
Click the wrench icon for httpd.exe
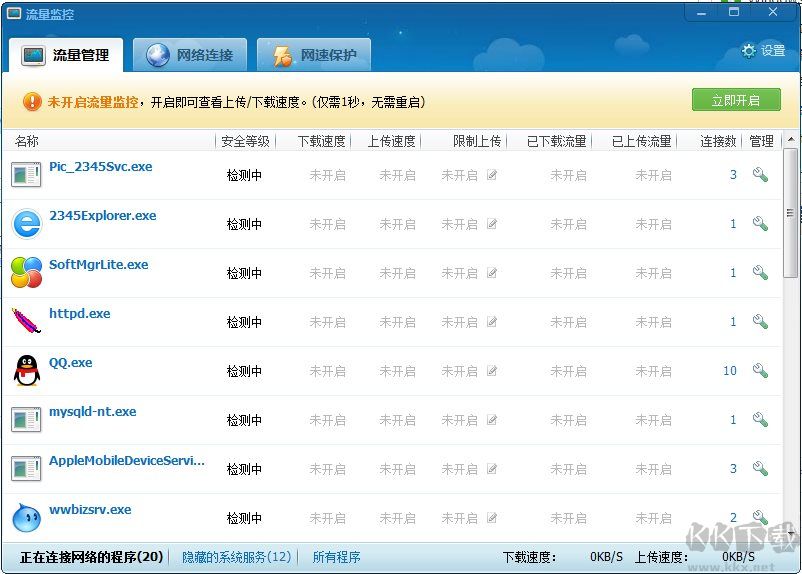pos(760,322)
